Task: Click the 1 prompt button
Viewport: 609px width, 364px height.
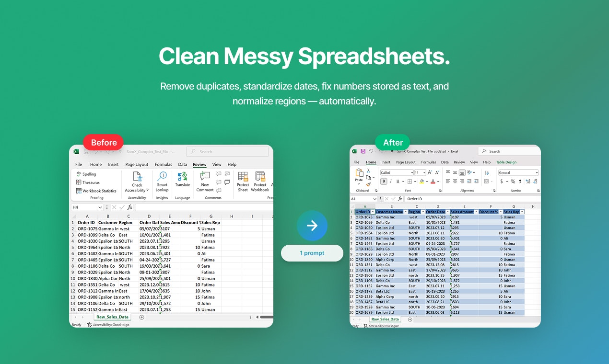Action: click(x=312, y=253)
